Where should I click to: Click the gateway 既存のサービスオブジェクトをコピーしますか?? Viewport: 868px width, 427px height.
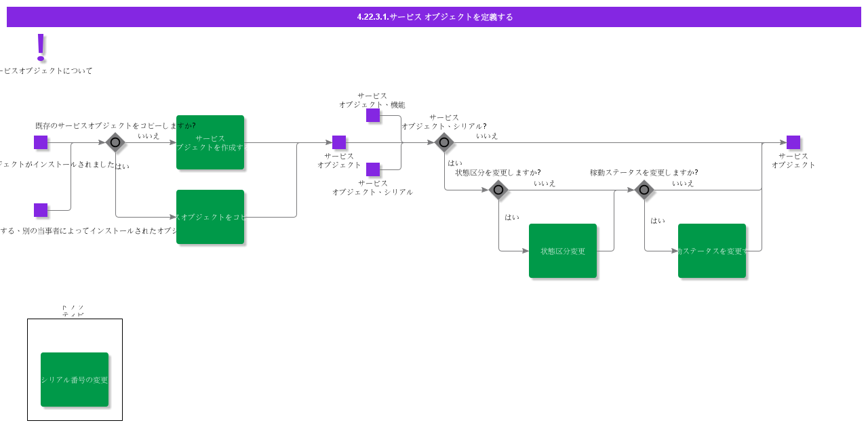point(115,142)
